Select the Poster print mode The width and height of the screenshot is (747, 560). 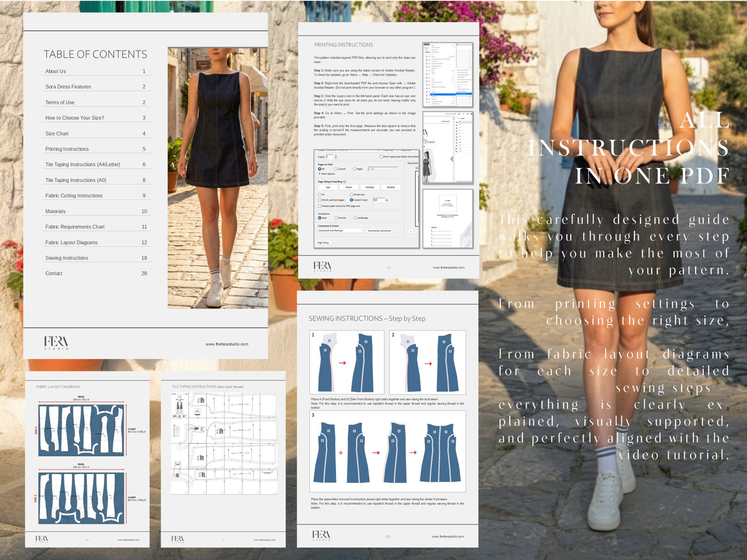tap(349, 187)
